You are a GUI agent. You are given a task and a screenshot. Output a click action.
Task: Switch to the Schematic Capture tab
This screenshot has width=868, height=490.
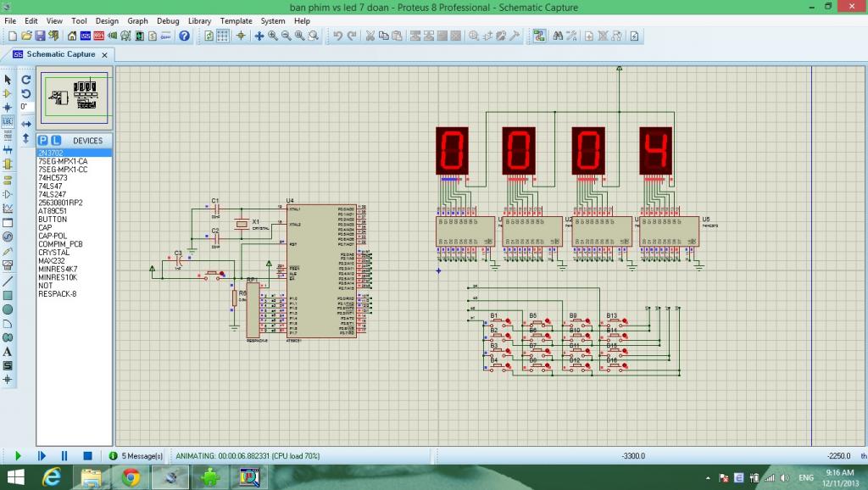(60, 54)
